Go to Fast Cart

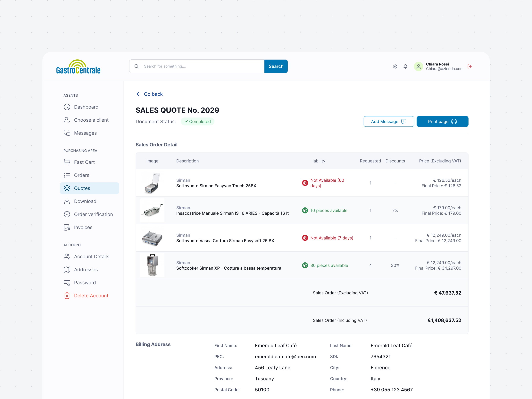(x=89, y=162)
